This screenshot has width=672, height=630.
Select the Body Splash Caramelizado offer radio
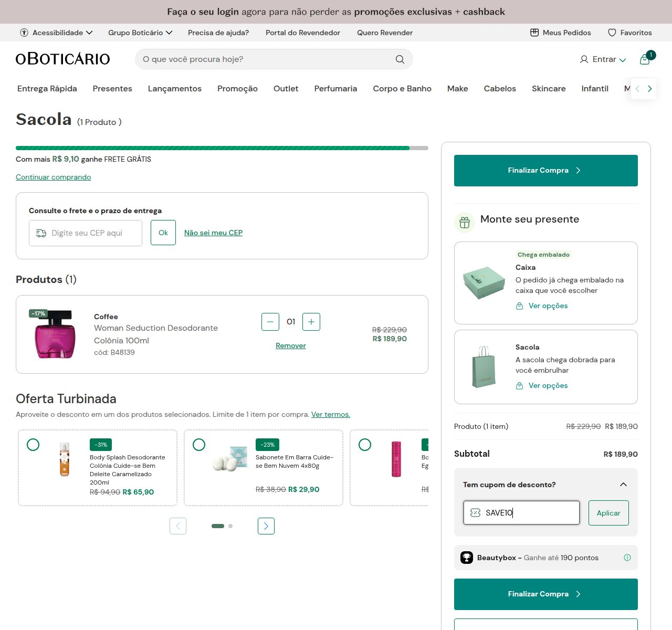point(33,445)
